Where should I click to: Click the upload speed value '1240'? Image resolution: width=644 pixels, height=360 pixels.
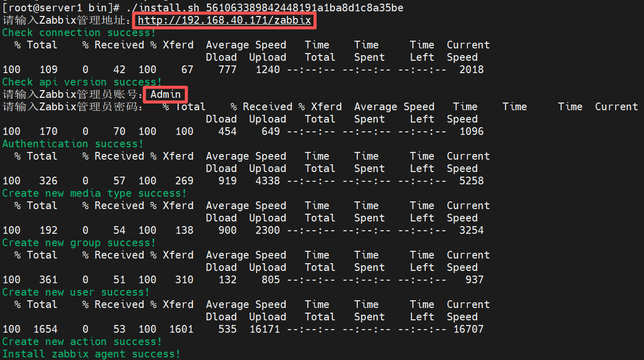pos(268,70)
